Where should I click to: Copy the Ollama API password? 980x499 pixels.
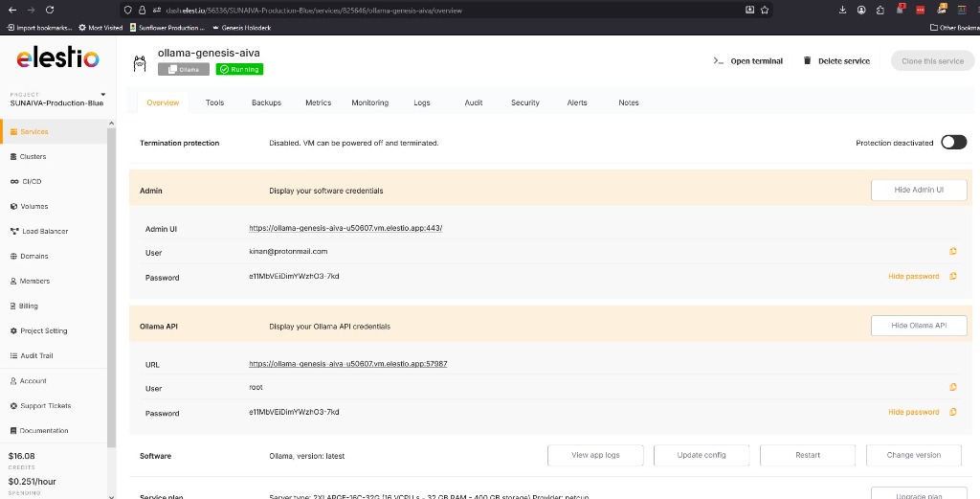[953, 413]
